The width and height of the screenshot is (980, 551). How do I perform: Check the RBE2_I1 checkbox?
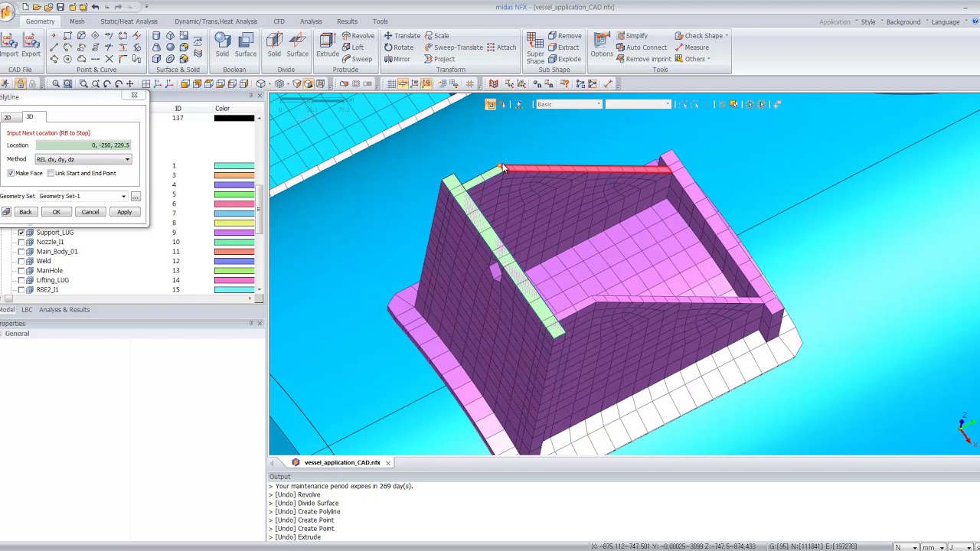coord(21,290)
